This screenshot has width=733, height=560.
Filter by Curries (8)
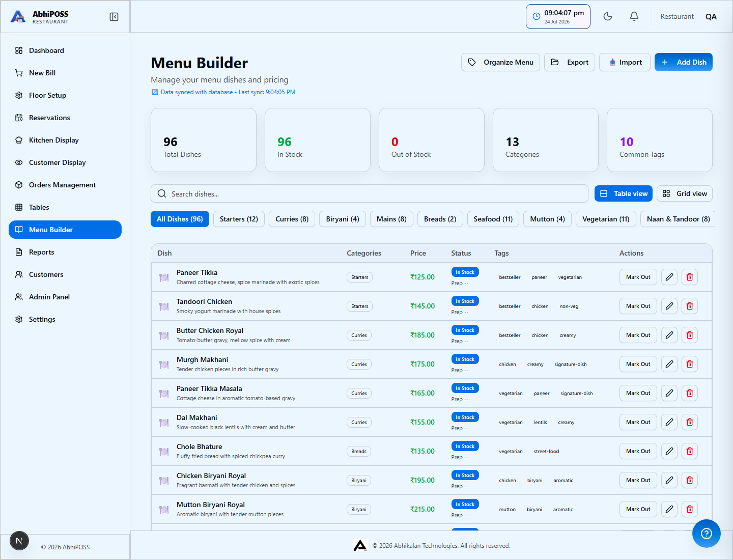(x=292, y=219)
